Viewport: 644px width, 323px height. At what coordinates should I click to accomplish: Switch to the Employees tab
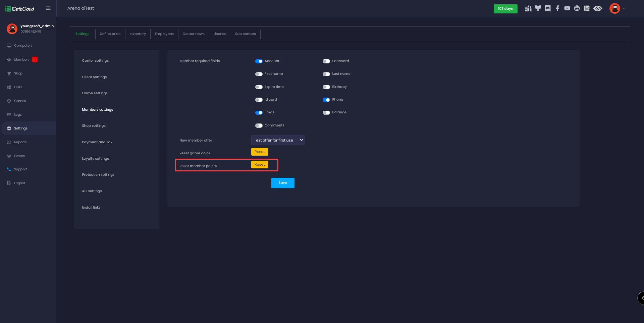pos(164,34)
